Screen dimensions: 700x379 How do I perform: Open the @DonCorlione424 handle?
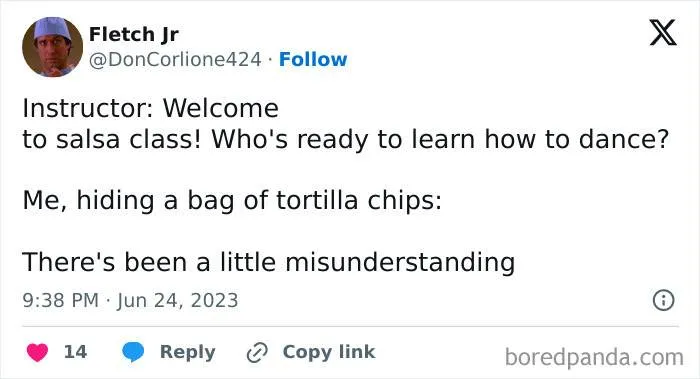pyautogui.click(x=175, y=59)
